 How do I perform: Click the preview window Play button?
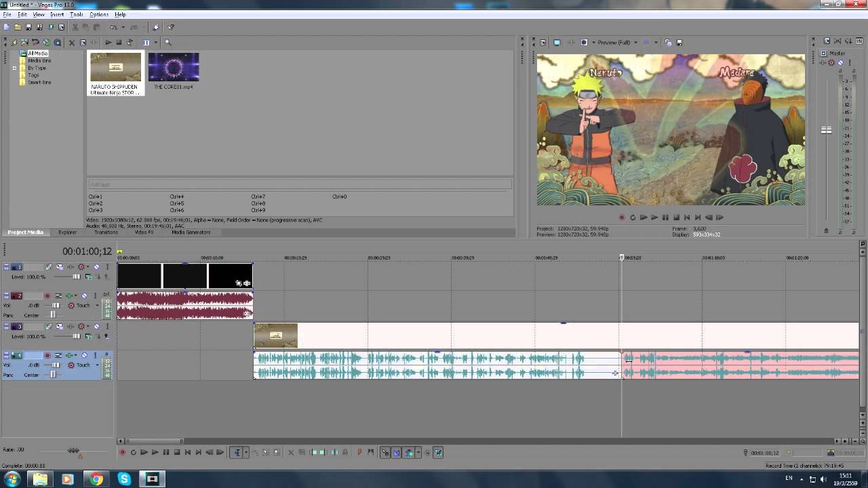click(x=654, y=218)
